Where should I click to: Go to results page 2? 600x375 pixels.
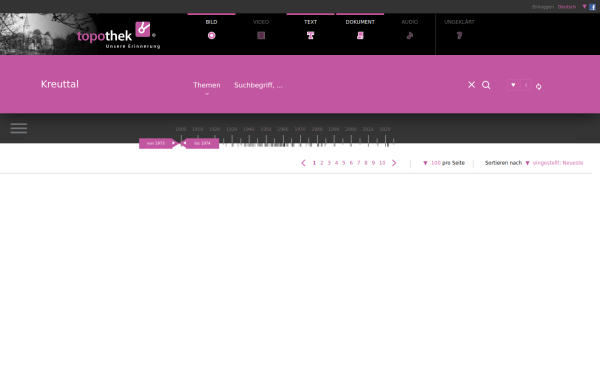tap(322, 163)
